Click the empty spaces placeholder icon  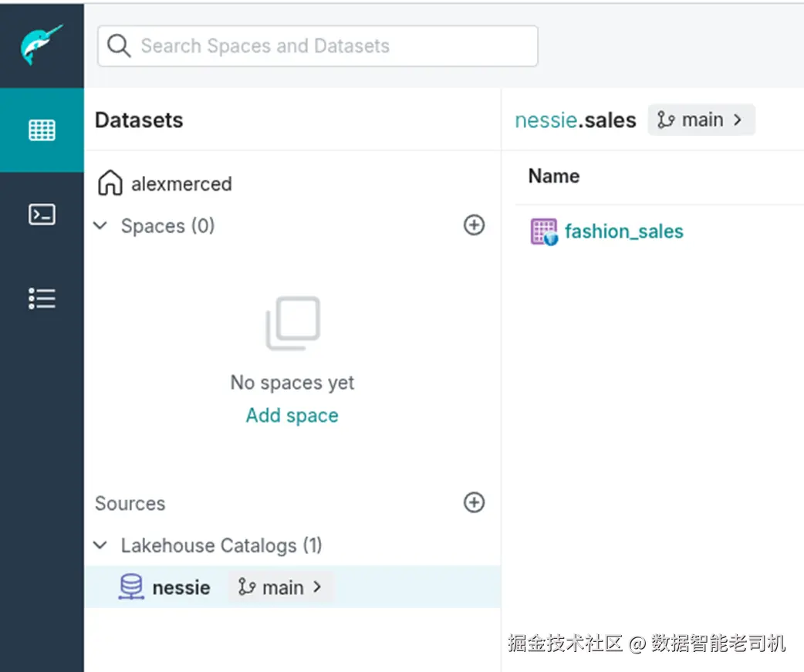click(292, 323)
